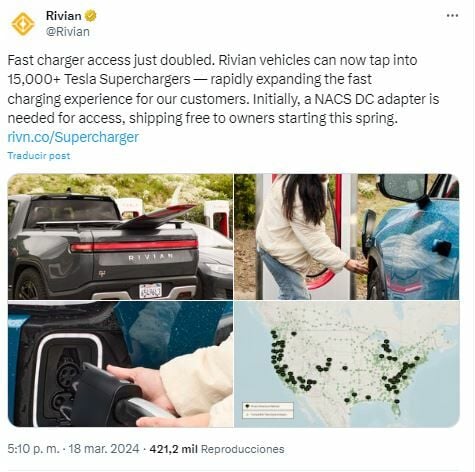Screen dimensions: 475x472
Task: Click Traducir post to translate
Action: [39, 156]
